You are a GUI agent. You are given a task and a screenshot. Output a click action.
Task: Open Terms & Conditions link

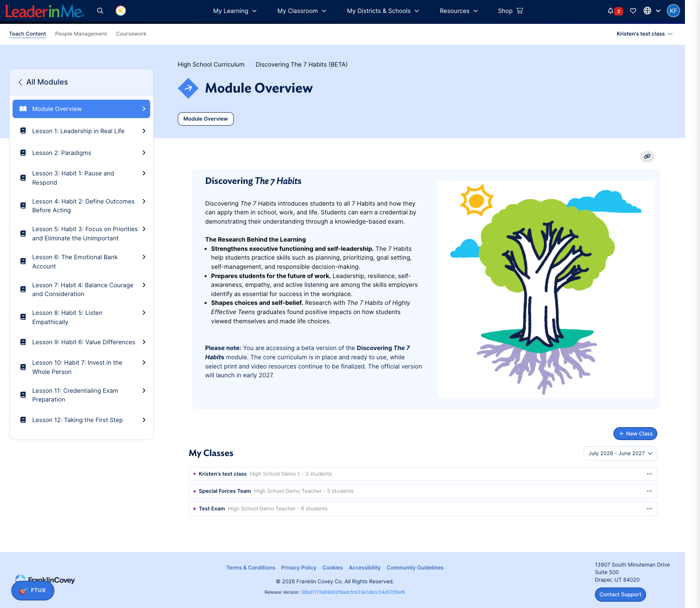(251, 568)
